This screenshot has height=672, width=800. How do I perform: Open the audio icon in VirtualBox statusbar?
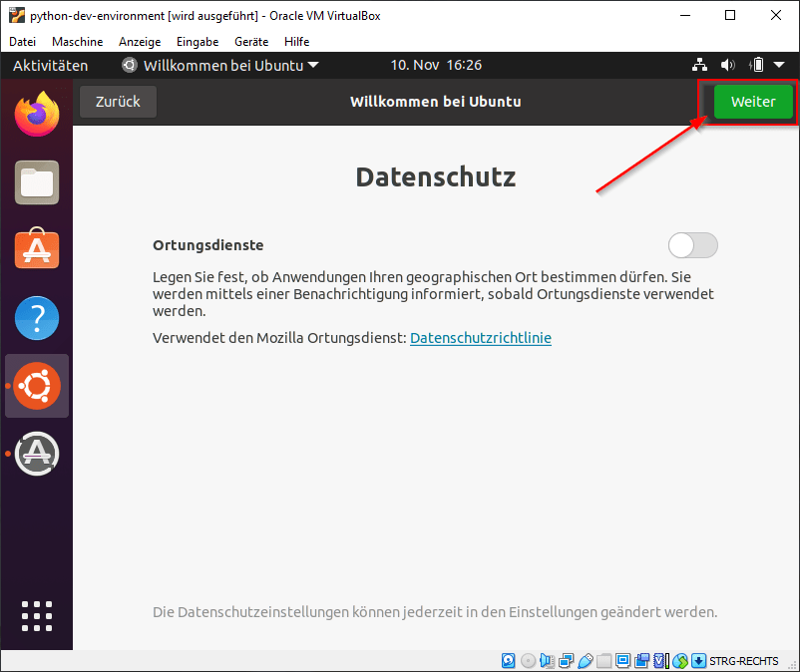point(548,660)
